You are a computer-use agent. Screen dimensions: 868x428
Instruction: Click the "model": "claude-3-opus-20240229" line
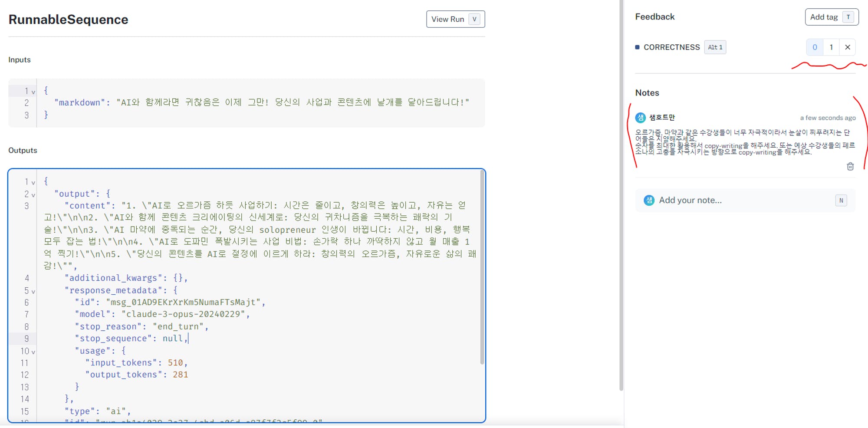click(162, 314)
